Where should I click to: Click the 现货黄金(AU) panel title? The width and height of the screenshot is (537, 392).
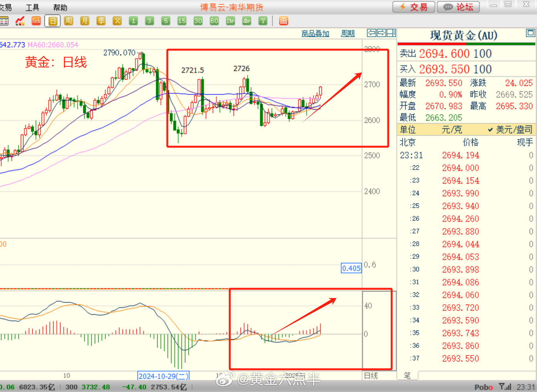coord(464,35)
